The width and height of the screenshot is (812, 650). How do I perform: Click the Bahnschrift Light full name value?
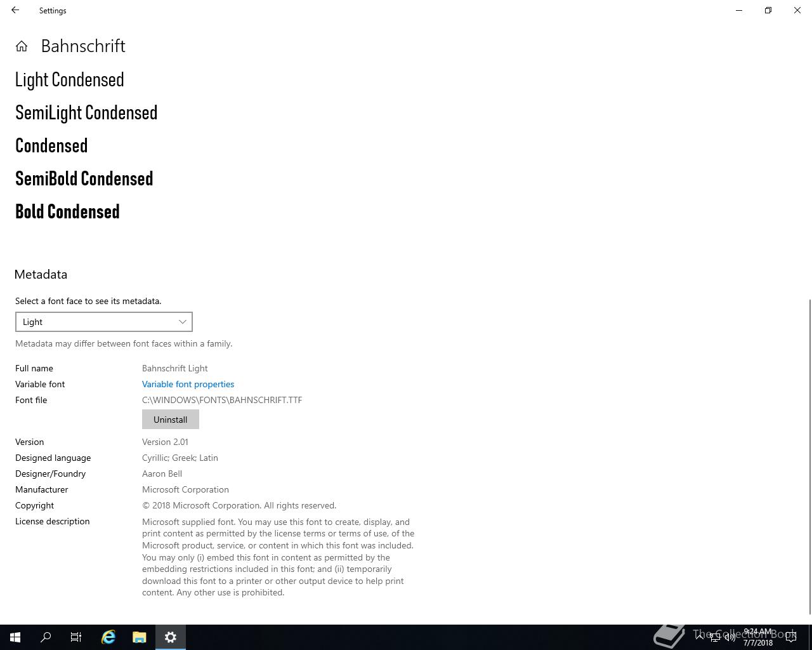pyautogui.click(x=175, y=368)
